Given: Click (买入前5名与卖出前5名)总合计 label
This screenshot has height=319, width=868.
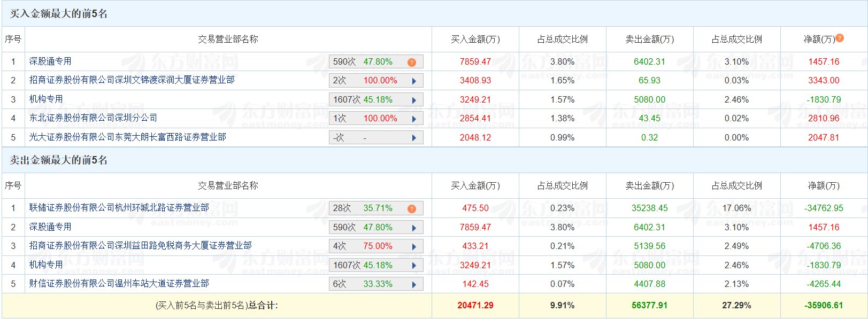Looking at the screenshot, I should (x=217, y=306).
